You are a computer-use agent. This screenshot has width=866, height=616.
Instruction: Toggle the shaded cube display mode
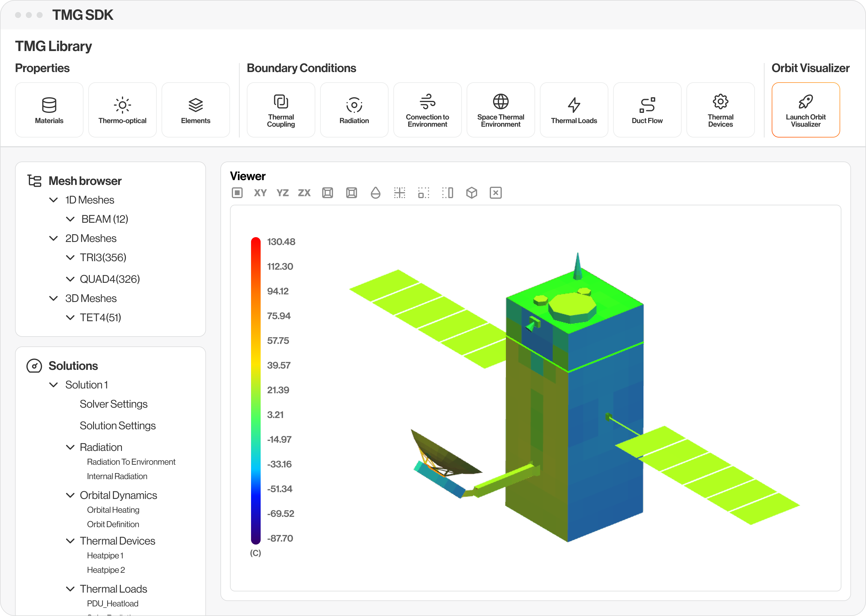pyautogui.click(x=327, y=193)
